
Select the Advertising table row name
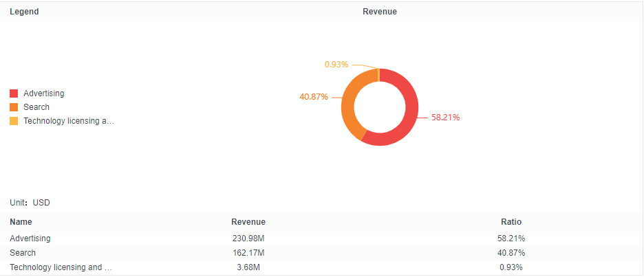[x=30, y=239]
